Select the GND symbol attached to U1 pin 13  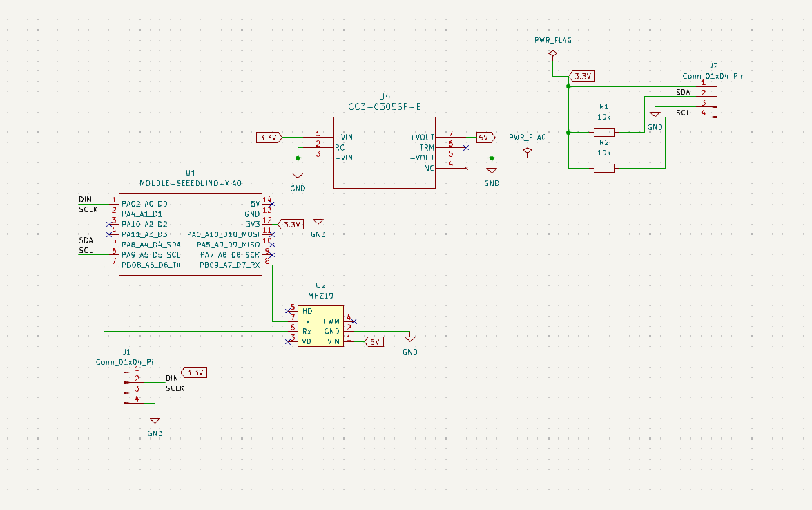pos(318,221)
